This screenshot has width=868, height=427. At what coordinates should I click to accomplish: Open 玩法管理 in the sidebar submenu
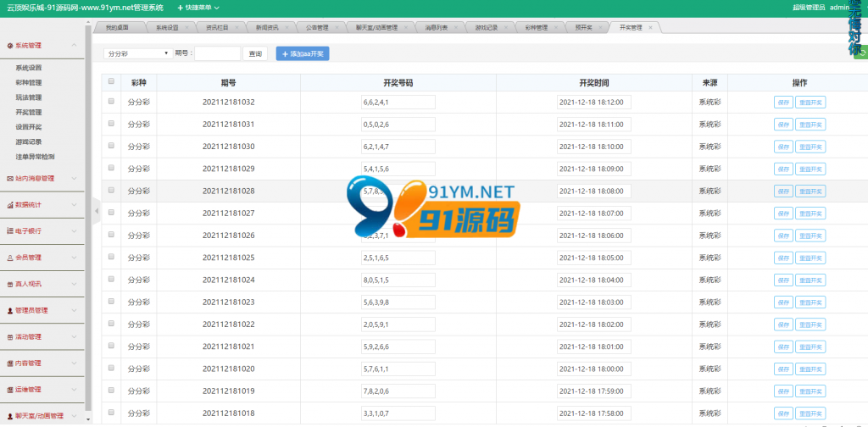point(28,97)
